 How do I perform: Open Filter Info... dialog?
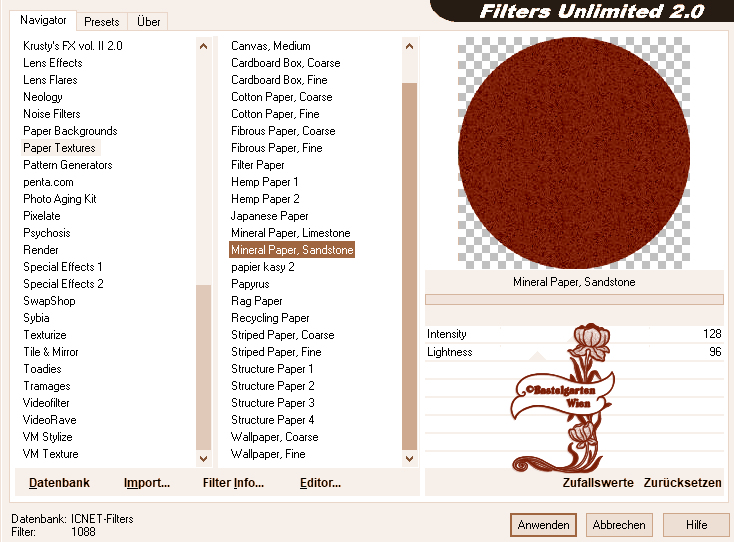233,483
